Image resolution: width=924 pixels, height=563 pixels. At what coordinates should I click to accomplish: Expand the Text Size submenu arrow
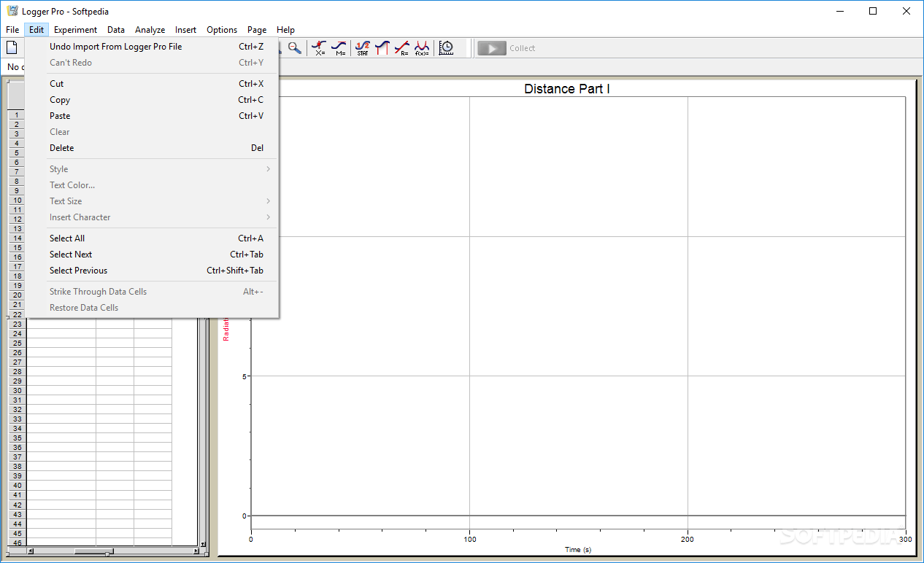(268, 201)
